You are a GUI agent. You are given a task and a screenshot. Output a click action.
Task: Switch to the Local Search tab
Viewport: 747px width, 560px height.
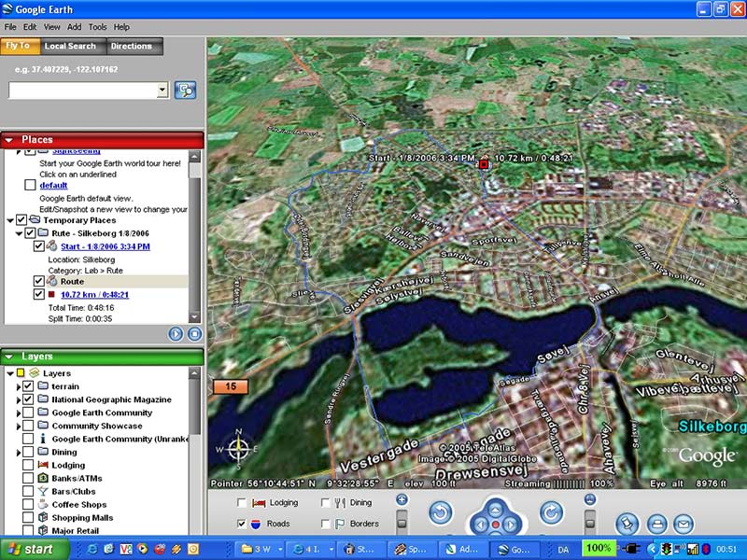pos(73,46)
